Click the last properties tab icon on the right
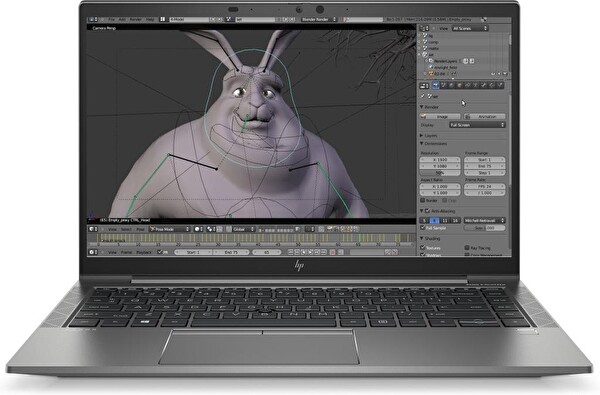The image size is (600, 395). [500, 85]
